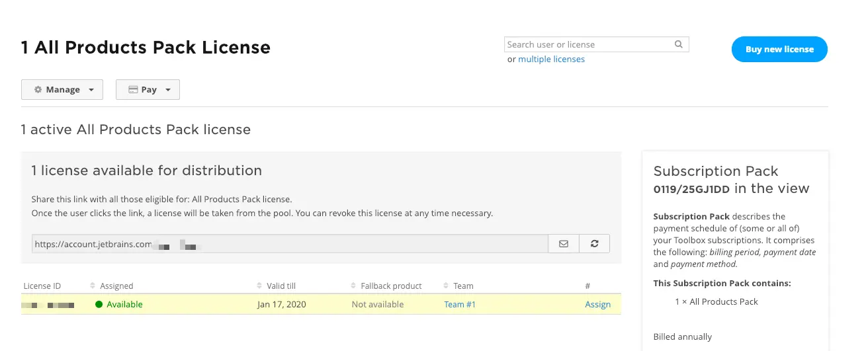Click the Assigned column header text
Viewport: 868px width, 351px height.
(116, 286)
